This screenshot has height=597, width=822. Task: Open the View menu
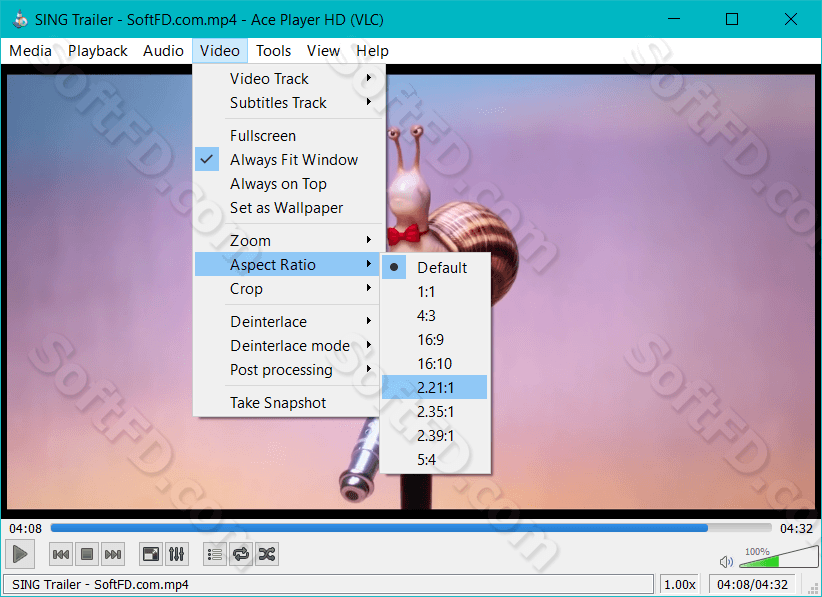tap(323, 51)
